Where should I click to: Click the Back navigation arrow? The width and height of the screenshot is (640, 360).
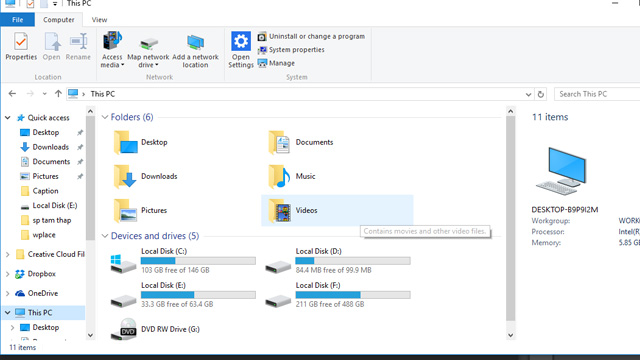12,94
